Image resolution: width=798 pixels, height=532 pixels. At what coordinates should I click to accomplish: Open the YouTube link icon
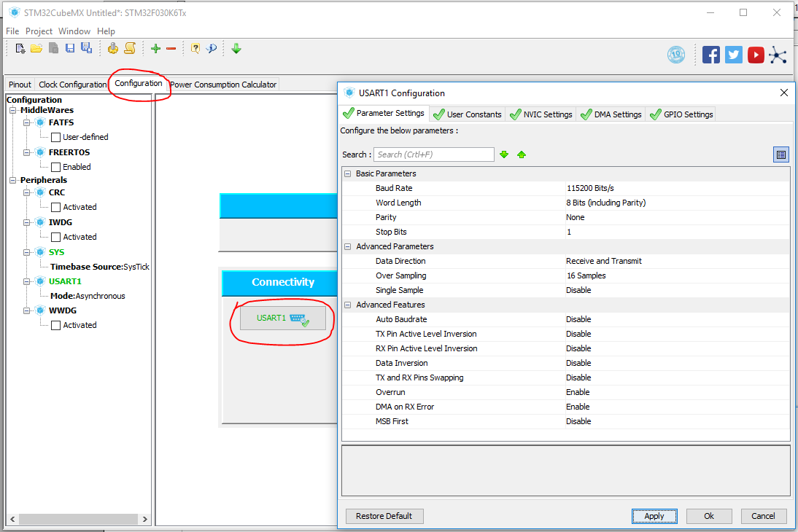coord(756,55)
